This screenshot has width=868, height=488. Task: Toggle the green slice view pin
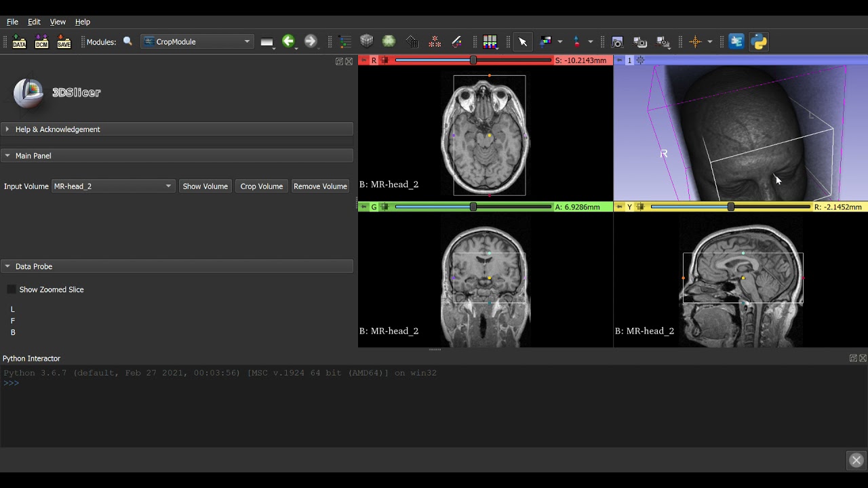click(x=363, y=207)
